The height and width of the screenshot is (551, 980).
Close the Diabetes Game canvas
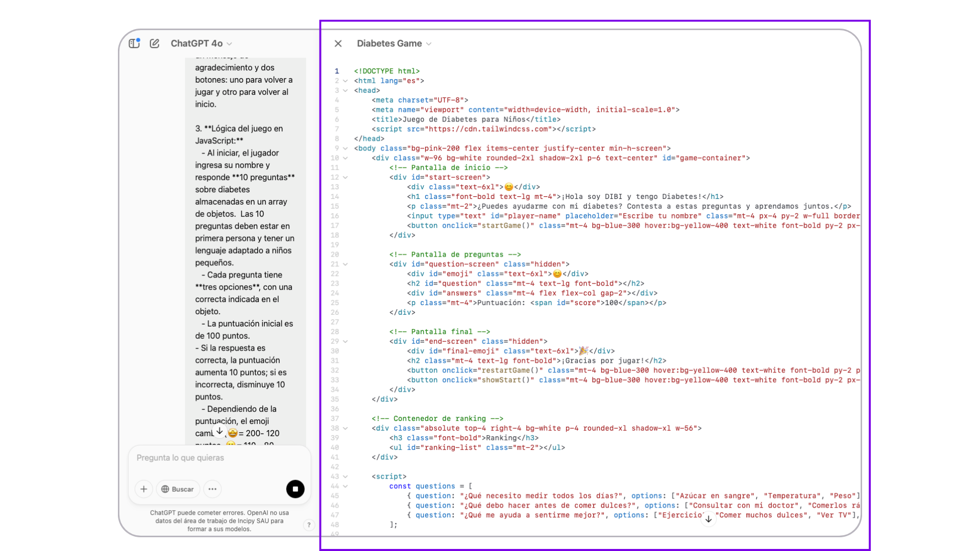(x=338, y=43)
